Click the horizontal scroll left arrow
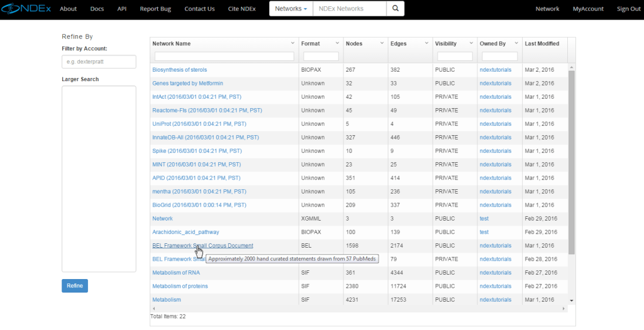 pyautogui.click(x=153, y=308)
